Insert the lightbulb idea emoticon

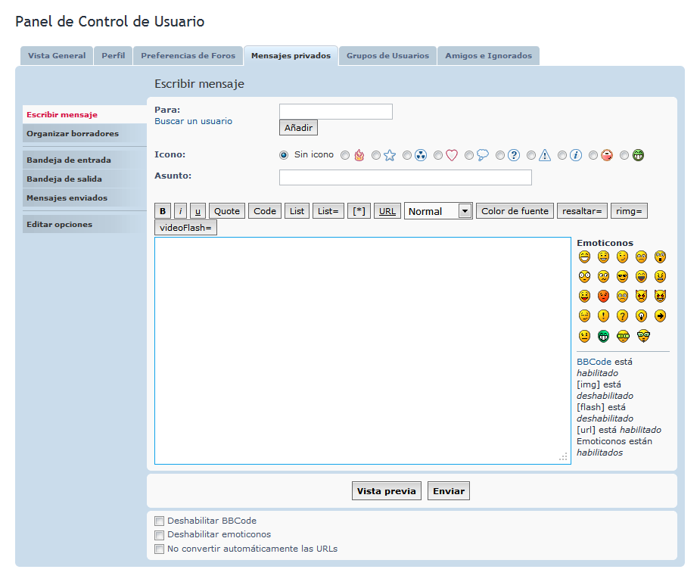click(641, 316)
